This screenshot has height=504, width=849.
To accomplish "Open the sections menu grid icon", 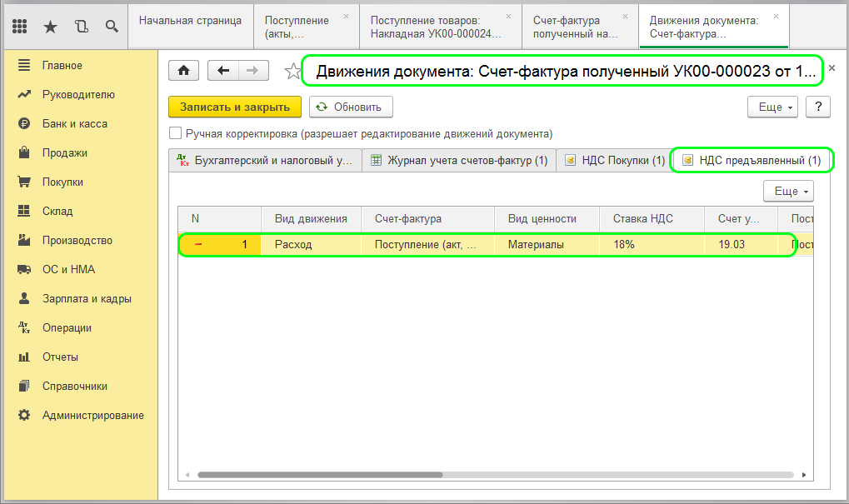I will [20, 27].
